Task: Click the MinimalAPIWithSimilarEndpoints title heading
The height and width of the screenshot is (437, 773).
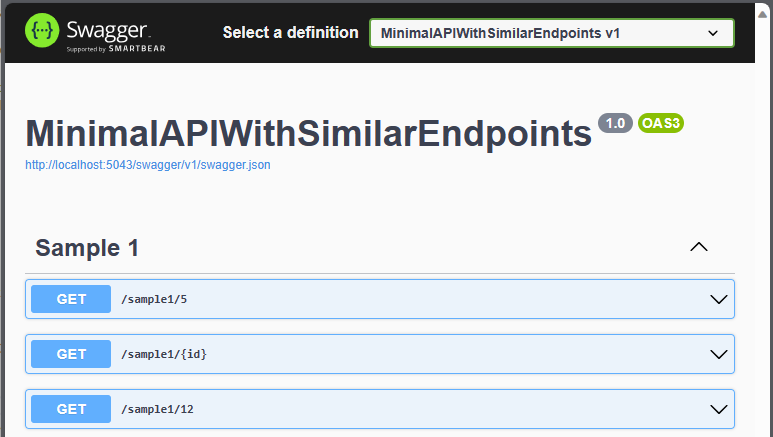Action: coord(308,134)
